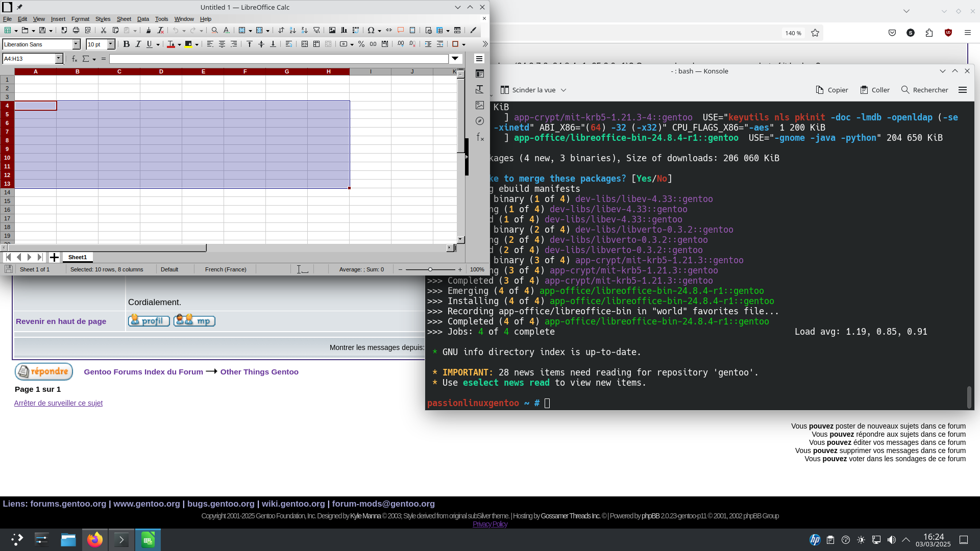Click the Format as Percent icon

click(361, 44)
